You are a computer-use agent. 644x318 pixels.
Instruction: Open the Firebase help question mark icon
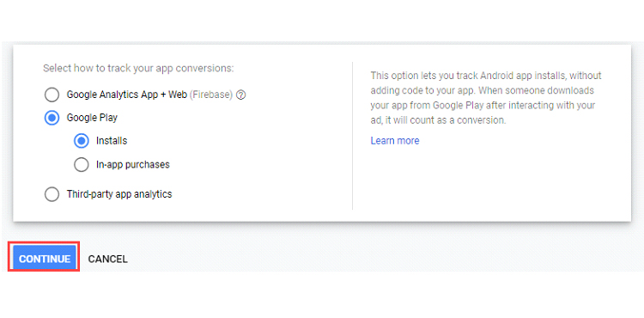241,95
